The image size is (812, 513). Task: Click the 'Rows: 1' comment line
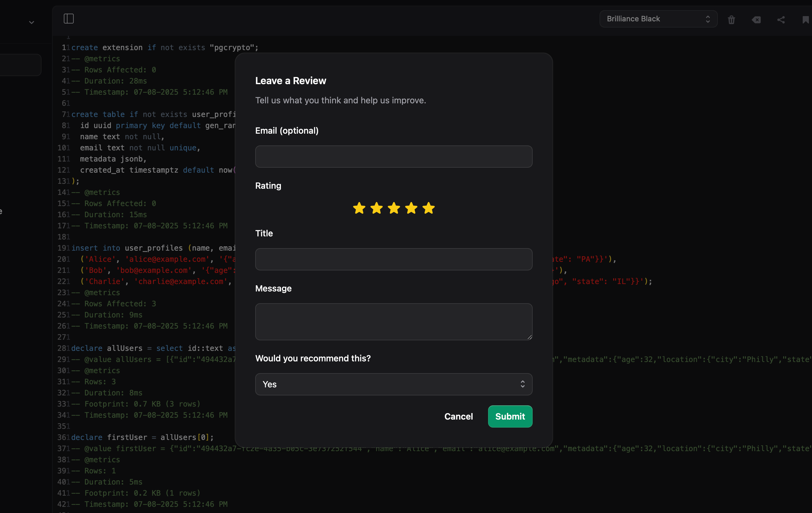[94, 471]
